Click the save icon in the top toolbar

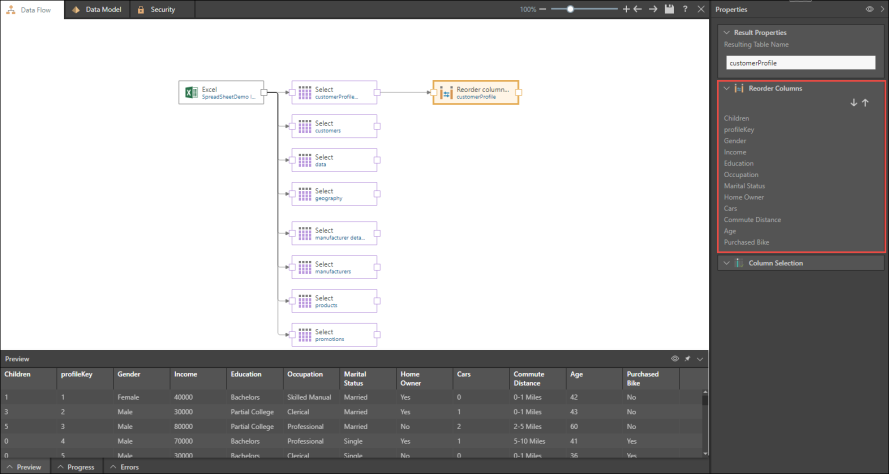(669, 9)
